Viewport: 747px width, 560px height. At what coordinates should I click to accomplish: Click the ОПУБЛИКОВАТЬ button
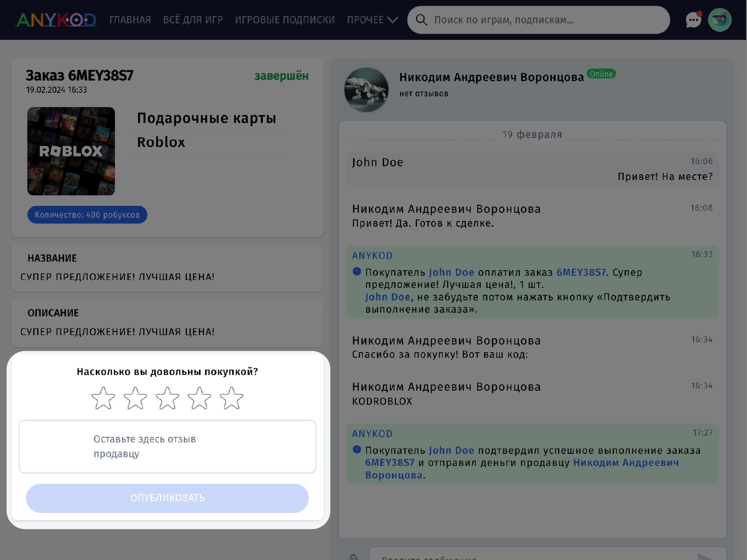point(167,498)
